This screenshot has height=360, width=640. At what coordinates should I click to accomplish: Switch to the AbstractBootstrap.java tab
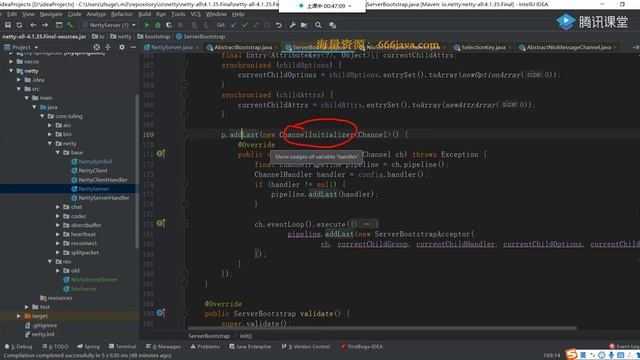pyautogui.click(x=243, y=47)
